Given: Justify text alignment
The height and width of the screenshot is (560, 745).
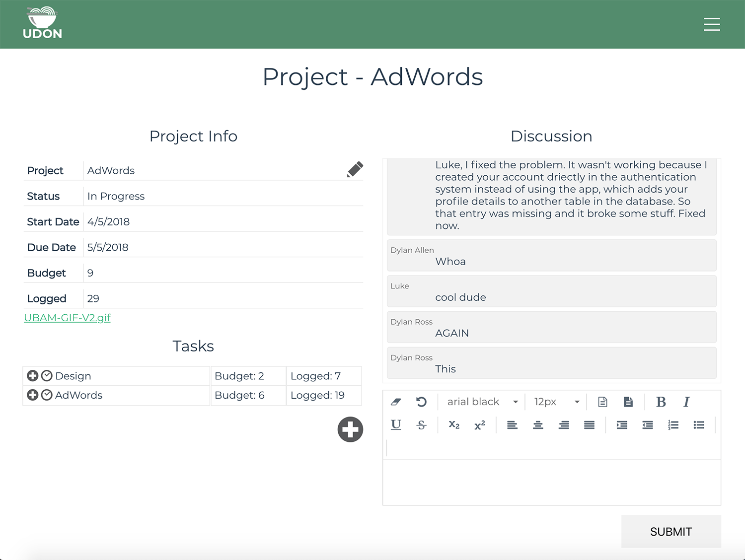Looking at the screenshot, I should 589,425.
